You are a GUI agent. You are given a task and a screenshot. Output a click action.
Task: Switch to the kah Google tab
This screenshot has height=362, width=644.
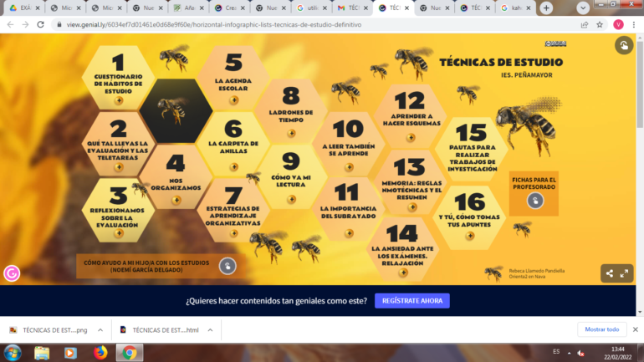click(x=516, y=8)
